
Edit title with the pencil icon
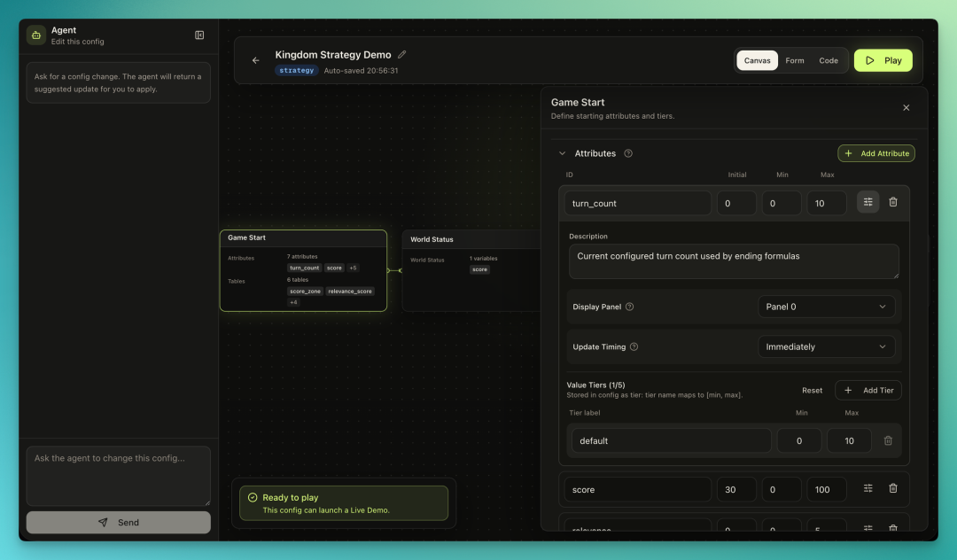pyautogui.click(x=401, y=54)
